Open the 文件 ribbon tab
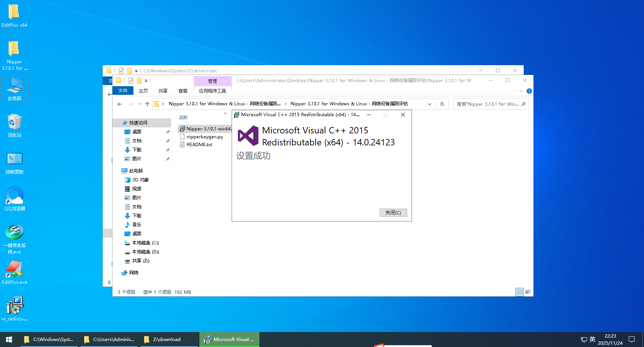644x347 pixels. click(x=123, y=91)
